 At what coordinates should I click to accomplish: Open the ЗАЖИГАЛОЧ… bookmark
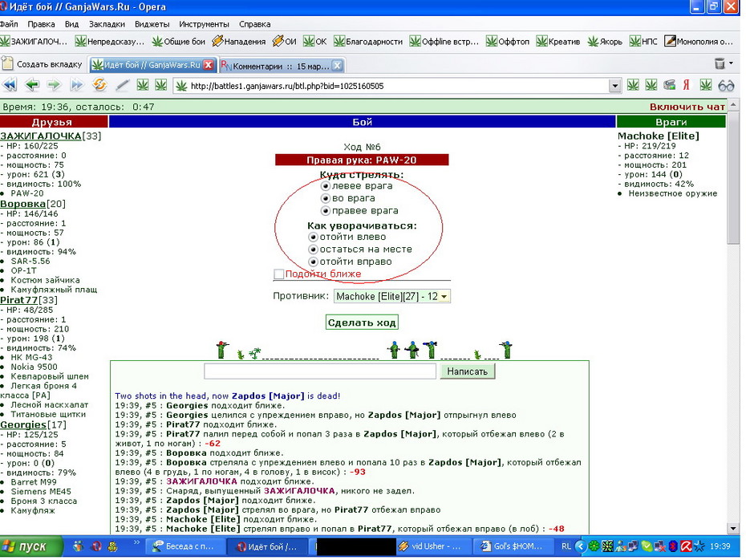coord(34,42)
